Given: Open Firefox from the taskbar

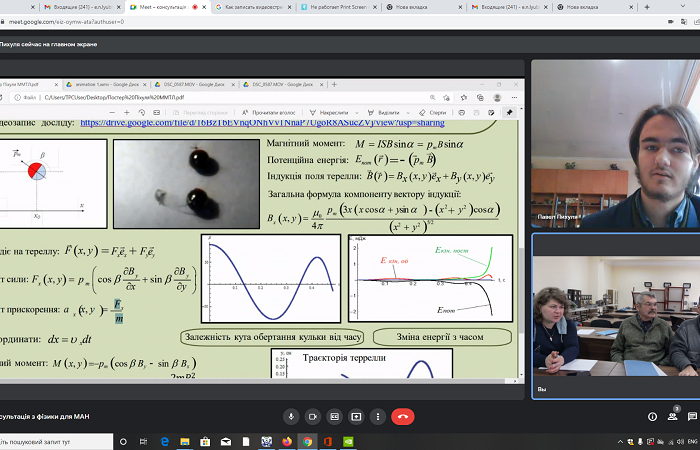Looking at the screenshot, I should tap(285, 441).
